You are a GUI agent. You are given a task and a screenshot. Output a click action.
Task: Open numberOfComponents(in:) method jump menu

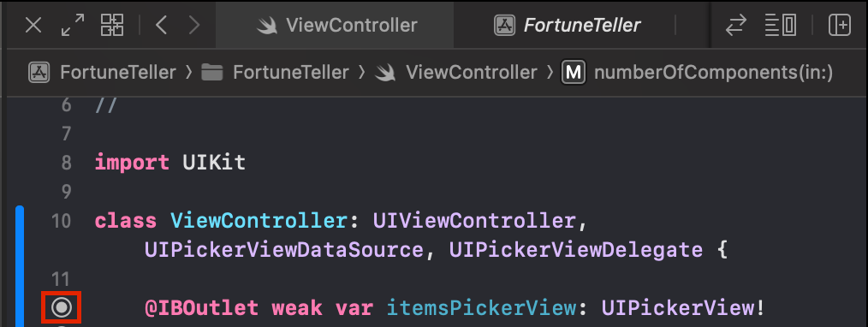pos(698,73)
